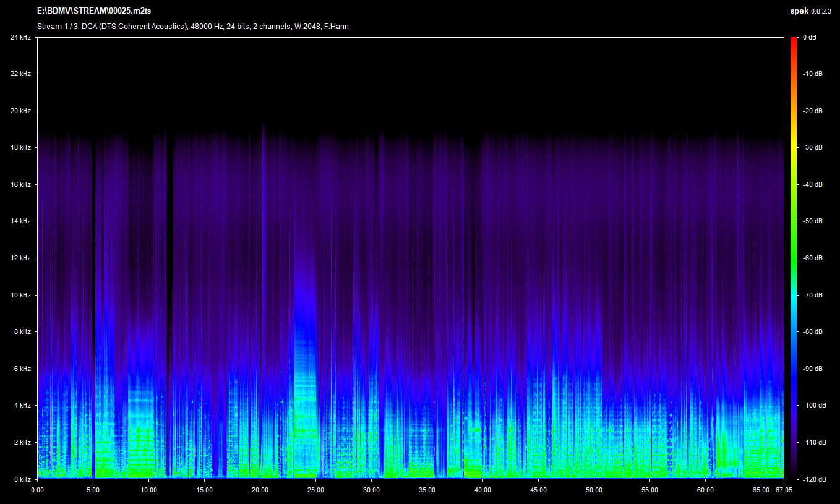Select the -60 dB level label

(x=813, y=258)
